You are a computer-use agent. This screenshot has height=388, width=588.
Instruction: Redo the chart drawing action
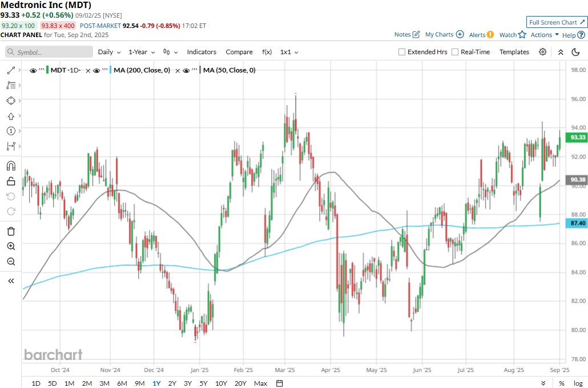(11, 212)
